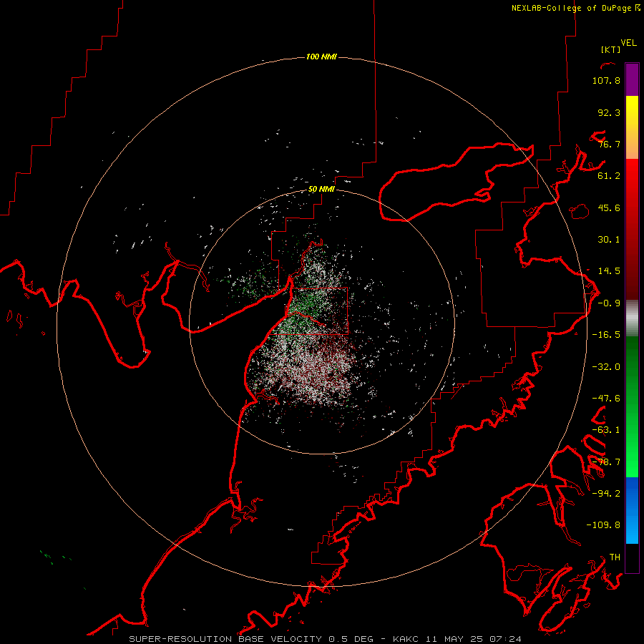Click the [KT] units label
This screenshot has width=644, height=644.
point(610,49)
